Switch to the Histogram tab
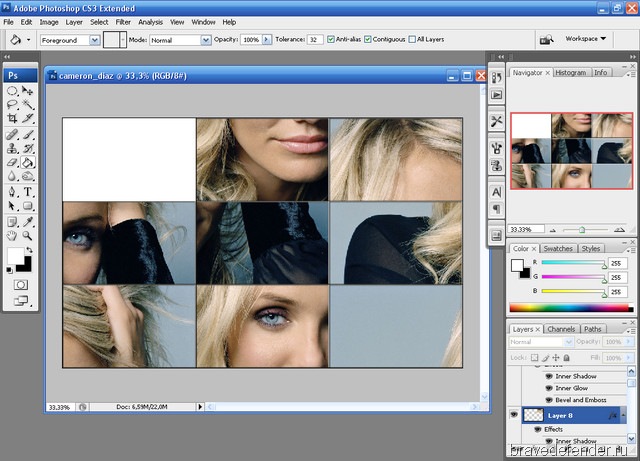 [x=571, y=73]
